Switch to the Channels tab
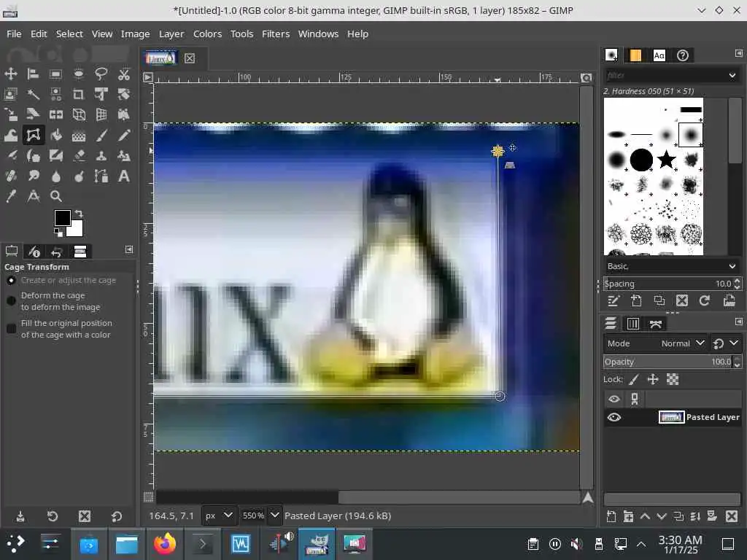The image size is (747, 560). (x=633, y=324)
